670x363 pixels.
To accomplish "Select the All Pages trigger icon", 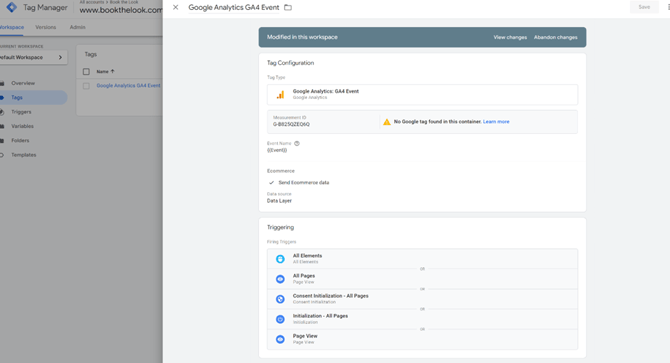I will tap(280, 279).
